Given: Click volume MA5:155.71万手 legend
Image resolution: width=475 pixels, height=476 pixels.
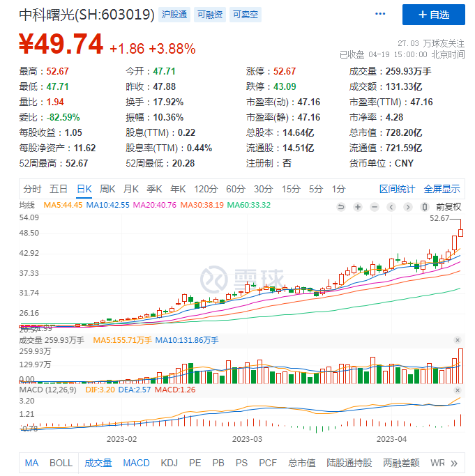Looking at the screenshot, I should coord(122,340).
